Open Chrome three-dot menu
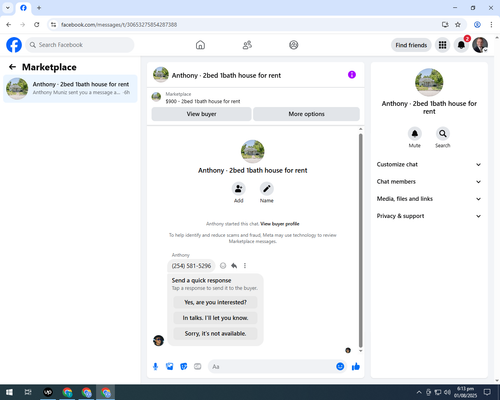The height and width of the screenshot is (400, 500). pyautogui.click(x=491, y=25)
